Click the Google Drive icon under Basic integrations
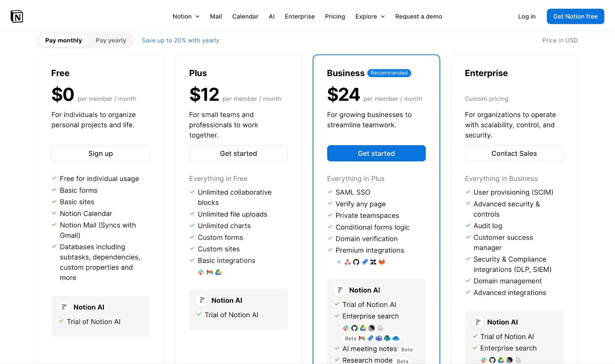This screenshot has width=615, height=364. click(x=218, y=272)
